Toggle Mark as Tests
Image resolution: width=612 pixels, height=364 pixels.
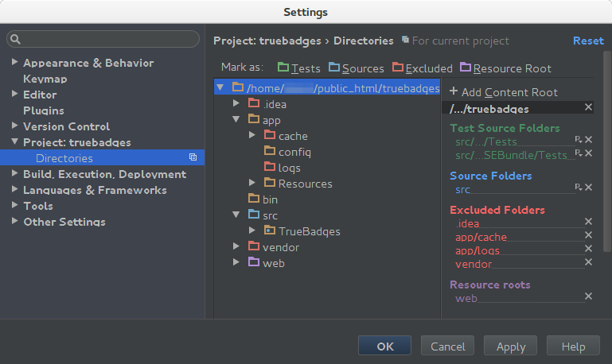pos(298,68)
